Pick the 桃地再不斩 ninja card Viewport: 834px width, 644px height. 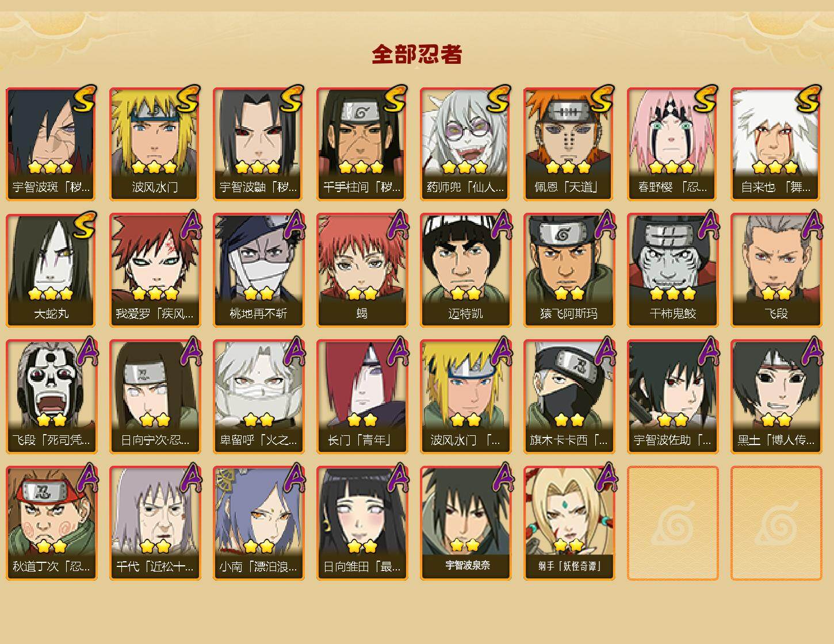259,270
